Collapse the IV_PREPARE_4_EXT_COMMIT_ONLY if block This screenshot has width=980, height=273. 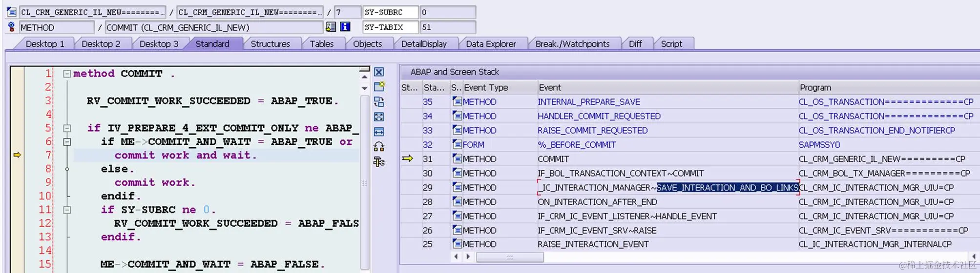[67, 128]
